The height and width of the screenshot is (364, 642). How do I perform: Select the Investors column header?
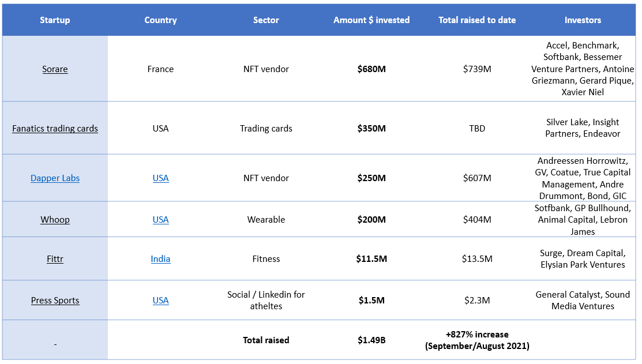tap(583, 20)
